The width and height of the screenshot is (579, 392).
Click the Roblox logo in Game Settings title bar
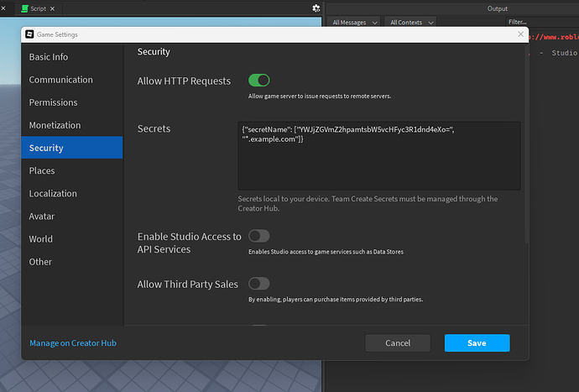click(x=30, y=34)
